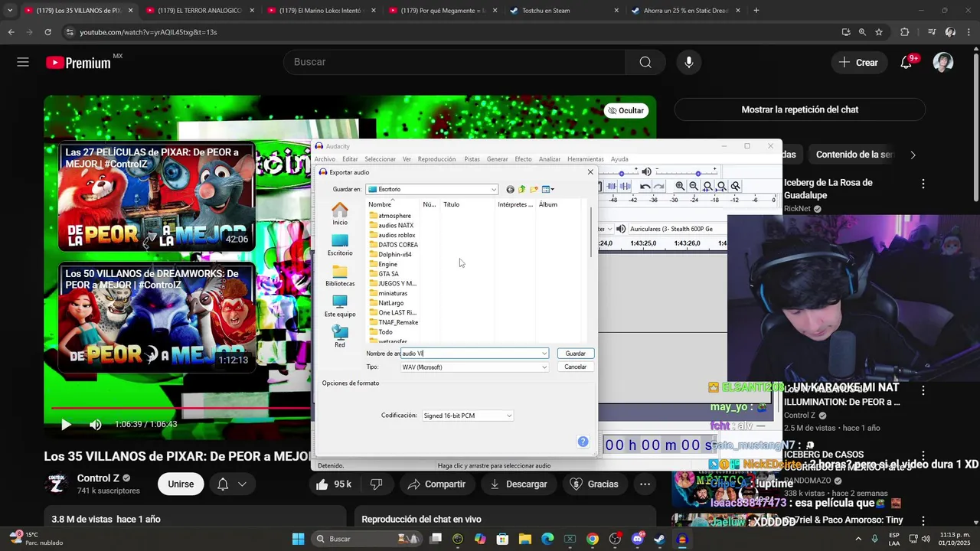Click the YouTube search magnifier button
Image resolution: width=980 pixels, height=551 pixels.
coord(645,63)
